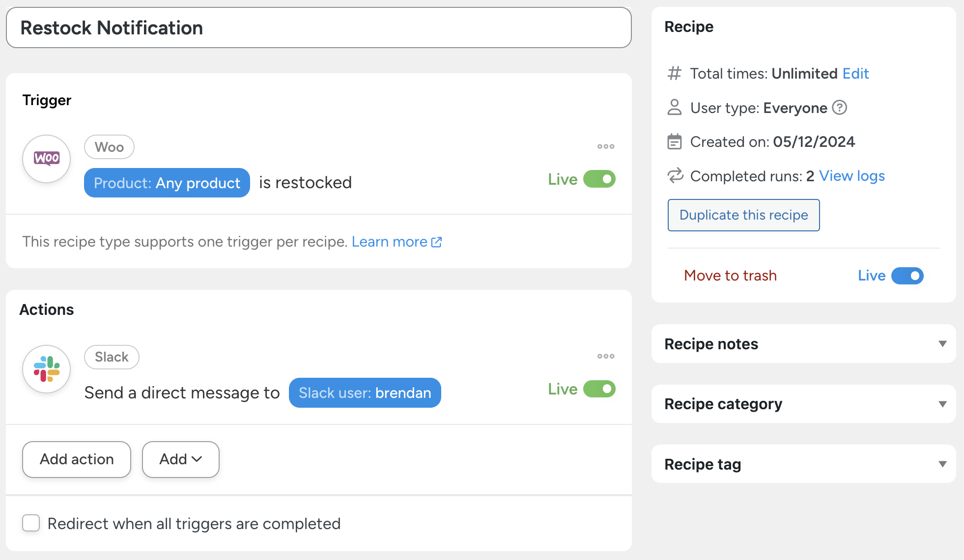Open the Slack action's three-dot menu
The height and width of the screenshot is (560, 964).
point(606,356)
